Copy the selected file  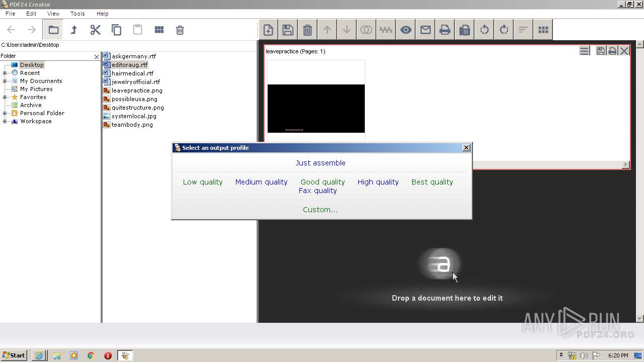(116, 30)
